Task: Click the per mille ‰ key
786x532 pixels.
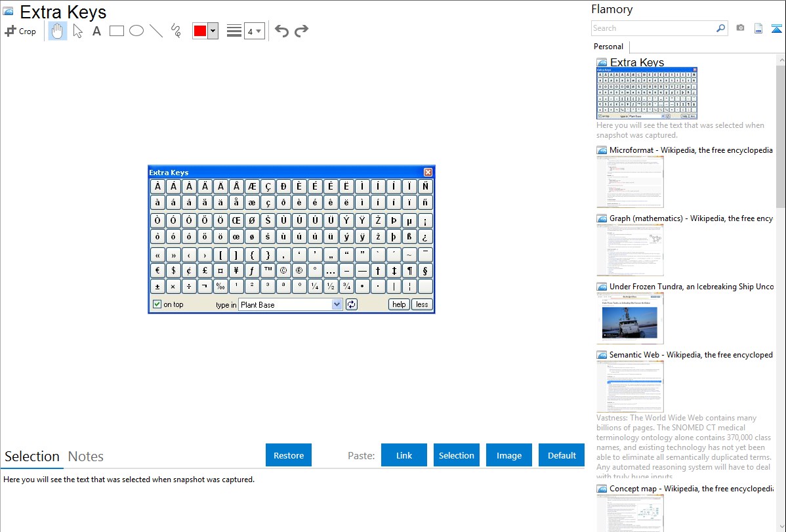Action: point(220,286)
